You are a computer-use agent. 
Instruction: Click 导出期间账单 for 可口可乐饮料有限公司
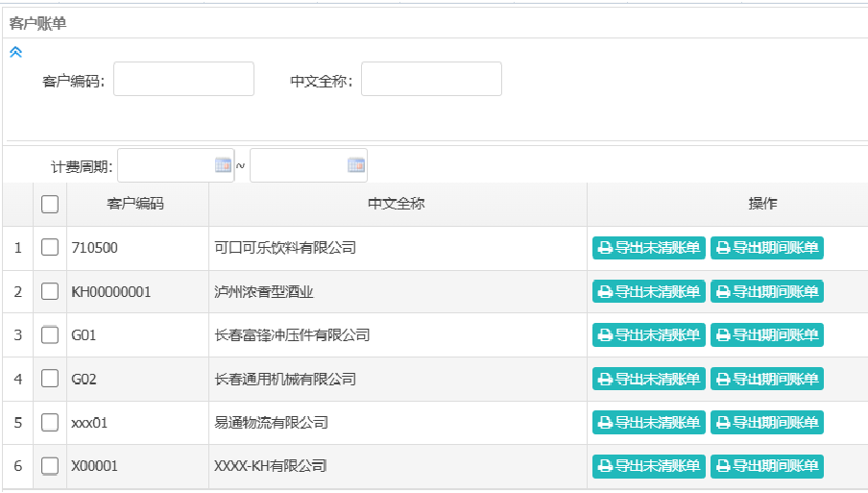(766, 248)
